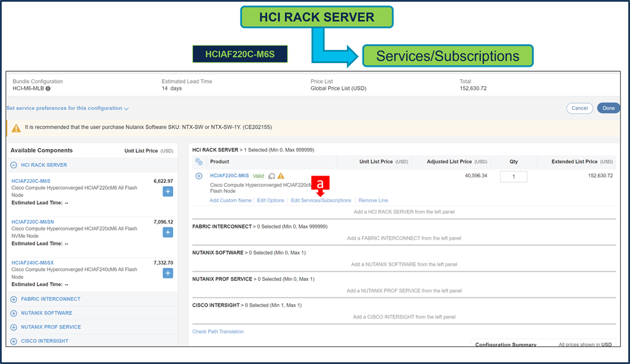
Task: Add HCIAF220C-M6SN NVMe node with plus button
Action: point(168,232)
